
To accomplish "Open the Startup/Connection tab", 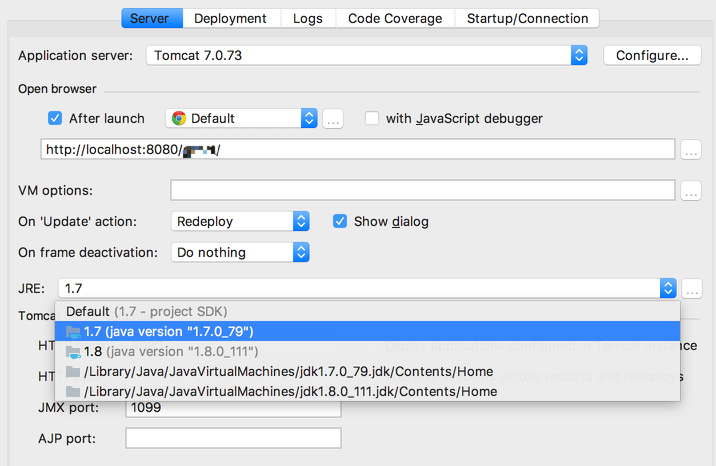I will pos(527,18).
